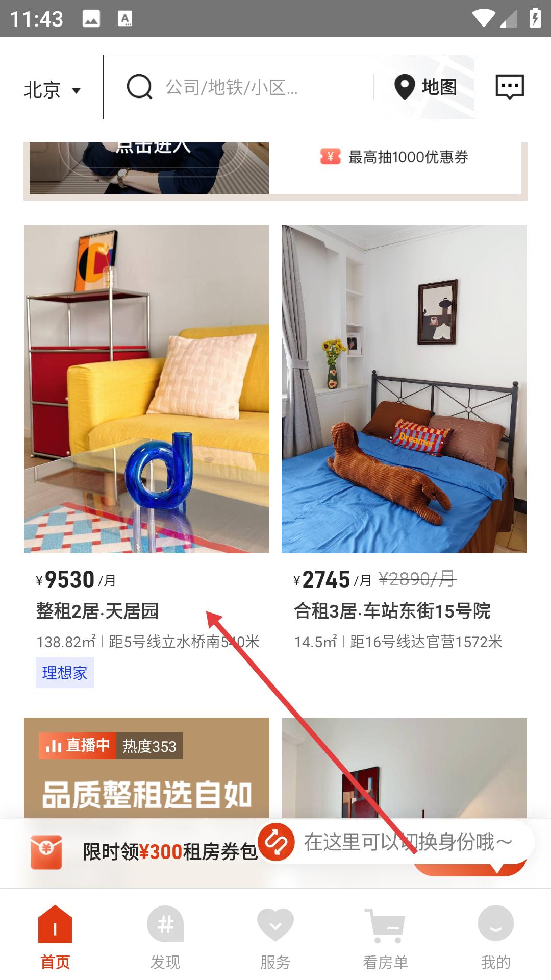Open the 车站东街15号院 bedroom listing photo

pos(404,389)
